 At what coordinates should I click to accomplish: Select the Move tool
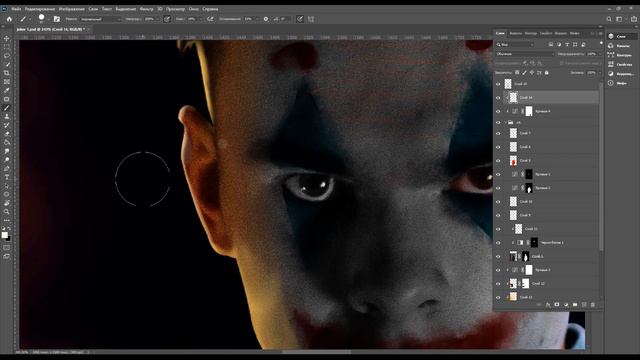pyautogui.click(x=7, y=38)
